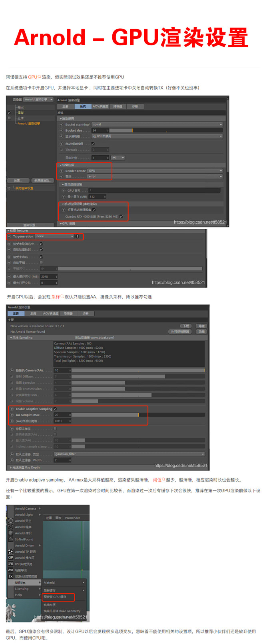This screenshot has height=644, width=263.
Task: Select 预安装 GPU 缓存 menu entry
Action: pos(58,597)
